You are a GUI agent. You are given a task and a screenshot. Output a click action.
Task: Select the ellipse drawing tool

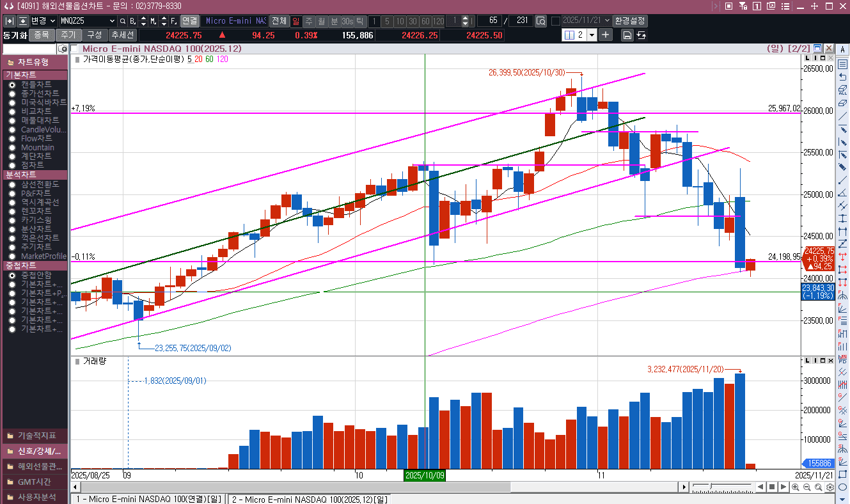click(x=843, y=487)
